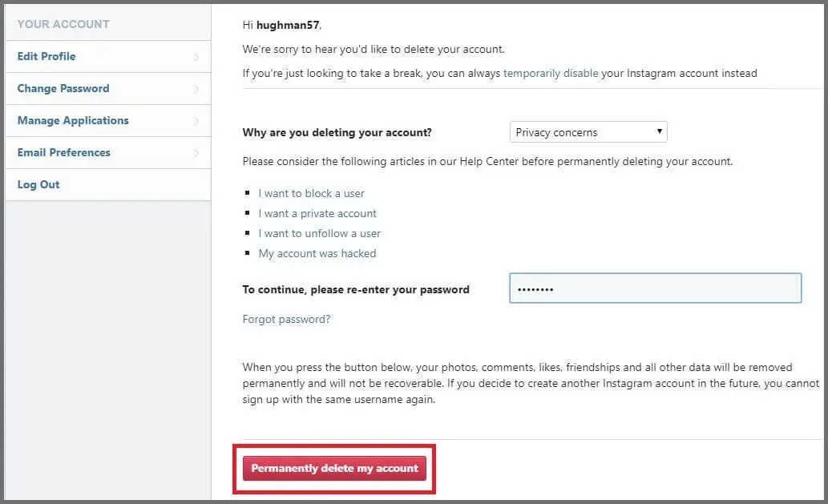Go to Change Password in sidebar
Viewport: 828px width, 504px height.
63,88
